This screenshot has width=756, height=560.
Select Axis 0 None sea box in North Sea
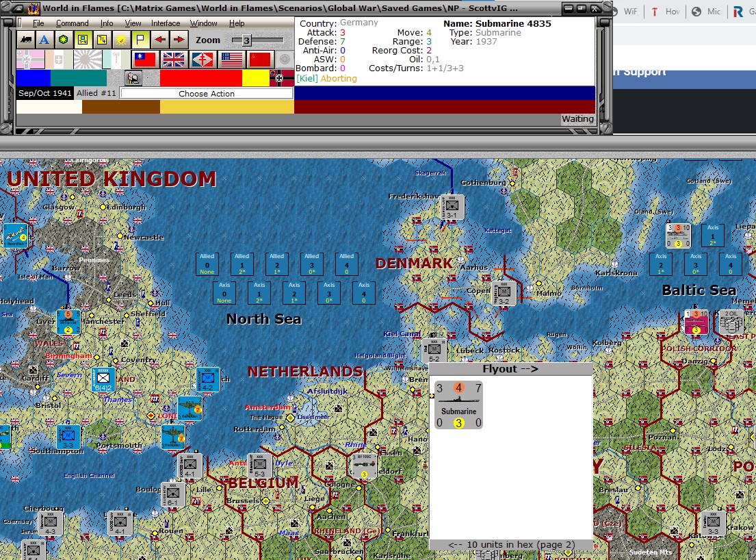pyautogui.click(x=224, y=293)
